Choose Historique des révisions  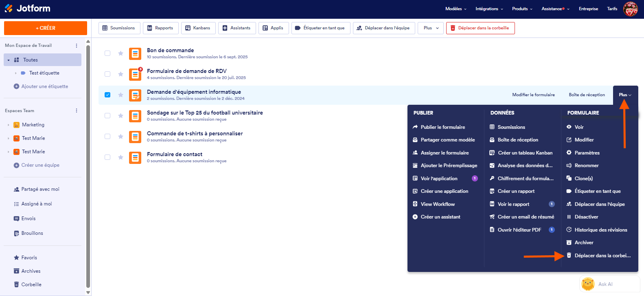tap(597, 230)
